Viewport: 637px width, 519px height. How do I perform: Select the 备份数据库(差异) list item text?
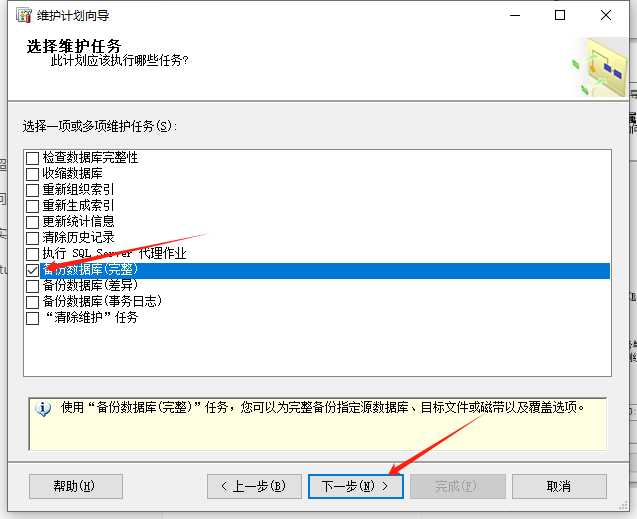pos(90,285)
